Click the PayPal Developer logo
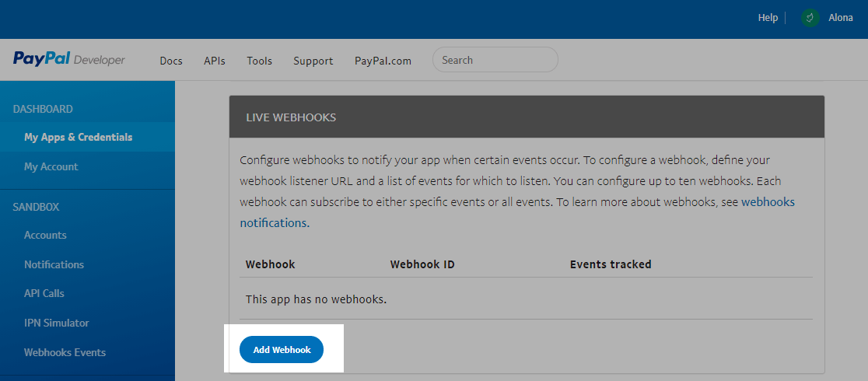The image size is (868, 381). point(68,60)
